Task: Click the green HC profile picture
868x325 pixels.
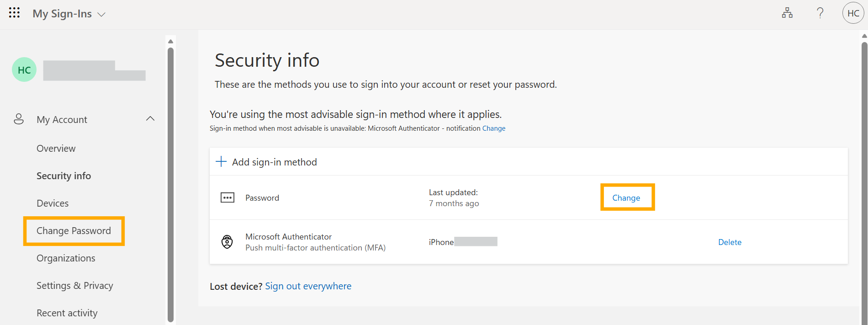Action: pyautogui.click(x=24, y=70)
